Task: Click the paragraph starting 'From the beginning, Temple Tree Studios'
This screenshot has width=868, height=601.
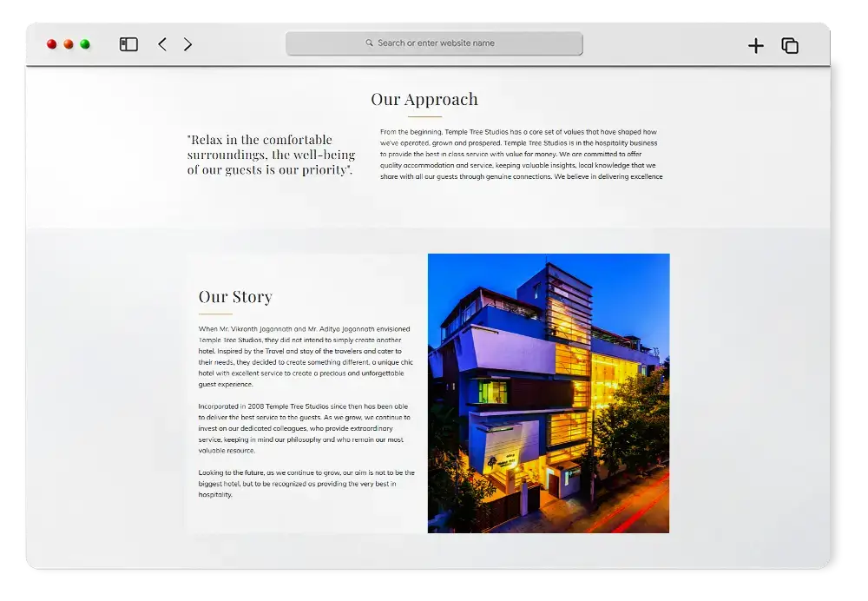Action: [521, 154]
